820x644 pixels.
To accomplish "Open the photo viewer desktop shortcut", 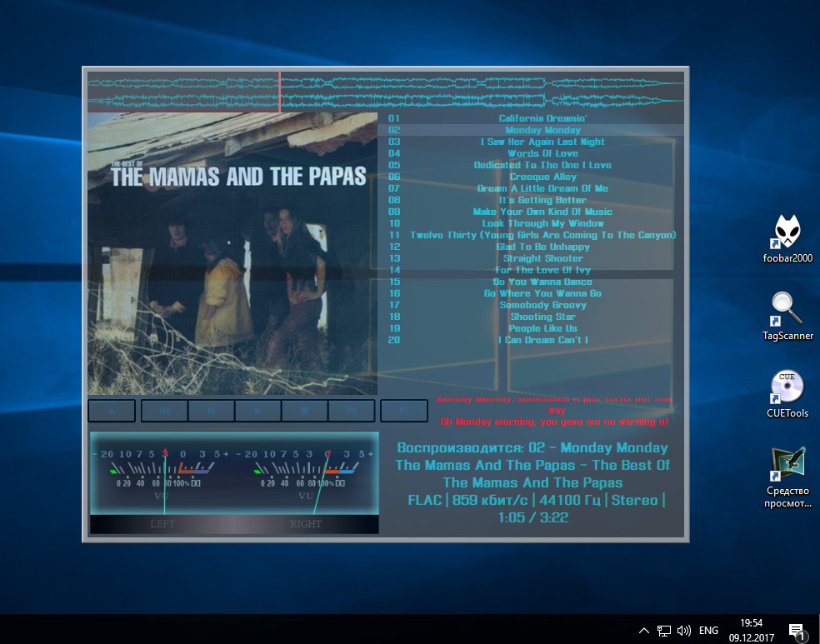I will pos(787,477).
